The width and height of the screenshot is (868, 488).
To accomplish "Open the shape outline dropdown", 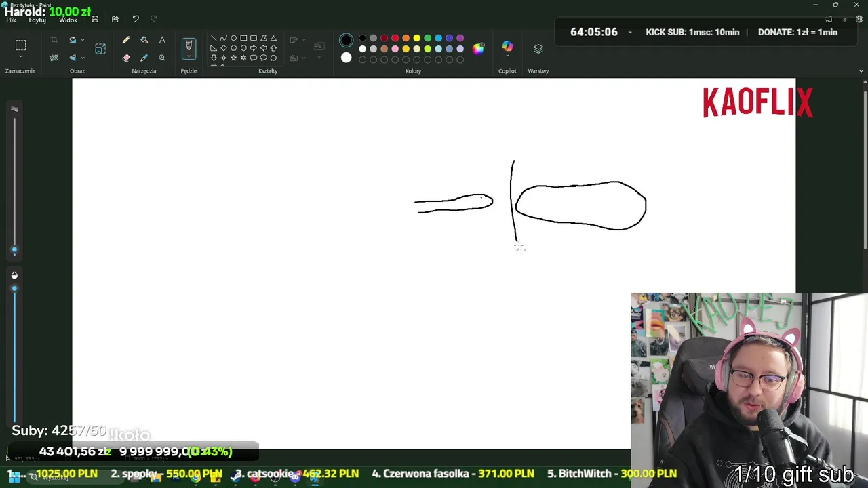I will 304,40.
